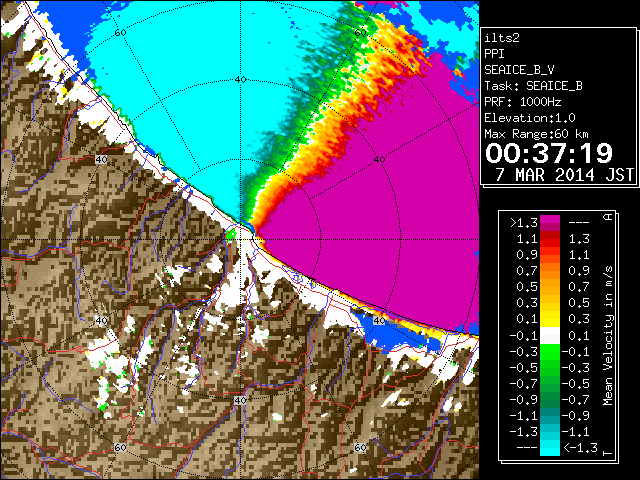Select the 'SEAICE_B_V' product label
The width and height of the screenshot is (640, 480).
pos(519,70)
